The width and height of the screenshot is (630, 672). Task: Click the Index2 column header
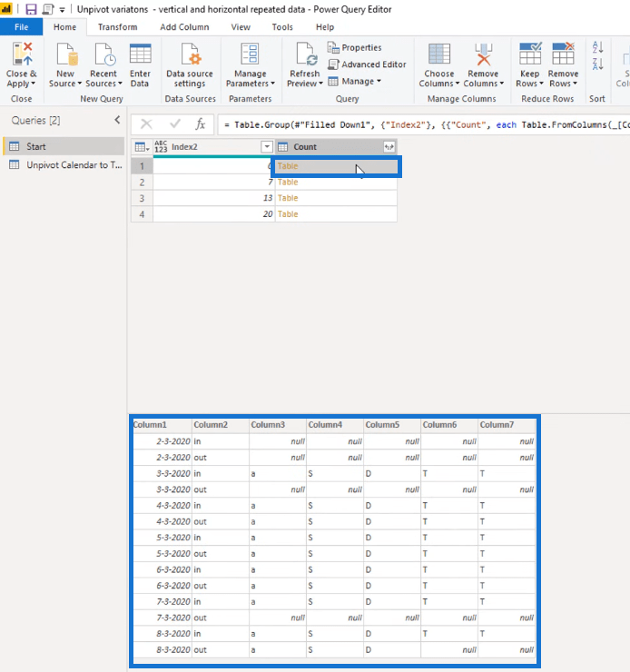[x=213, y=147]
